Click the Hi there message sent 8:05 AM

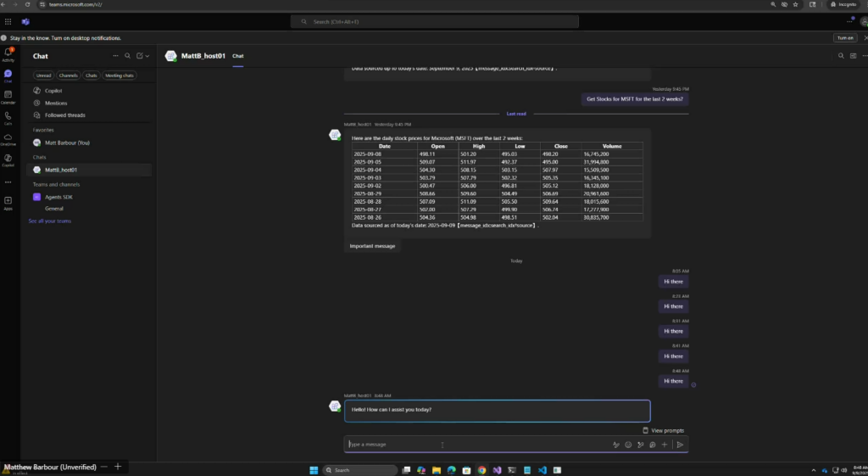coord(673,282)
